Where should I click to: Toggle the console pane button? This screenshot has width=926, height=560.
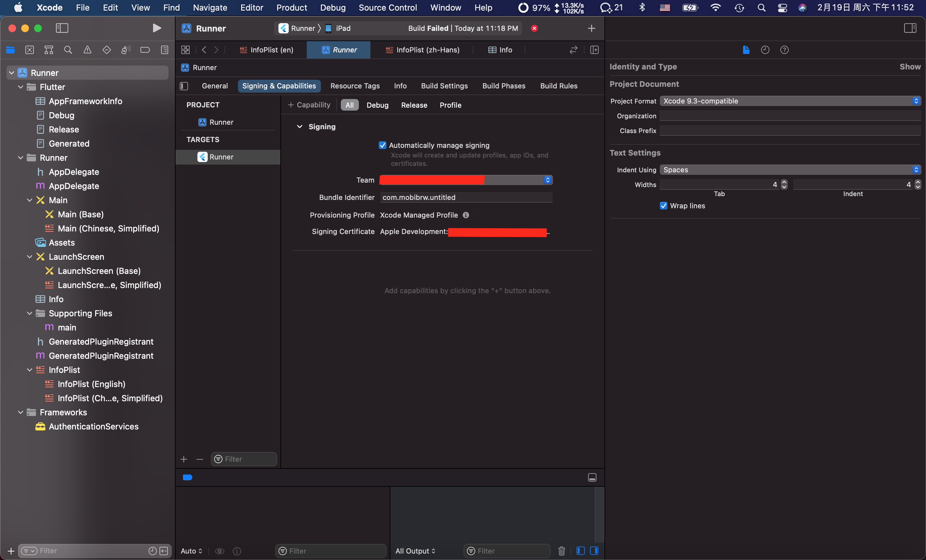click(x=595, y=551)
